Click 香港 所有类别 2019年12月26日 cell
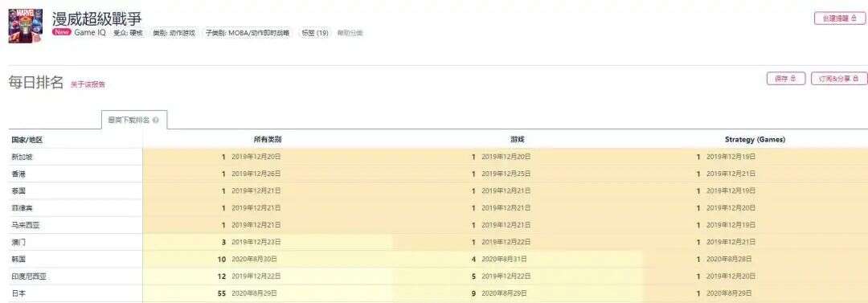The width and height of the screenshot is (868, 303). (x=268, y=174)
